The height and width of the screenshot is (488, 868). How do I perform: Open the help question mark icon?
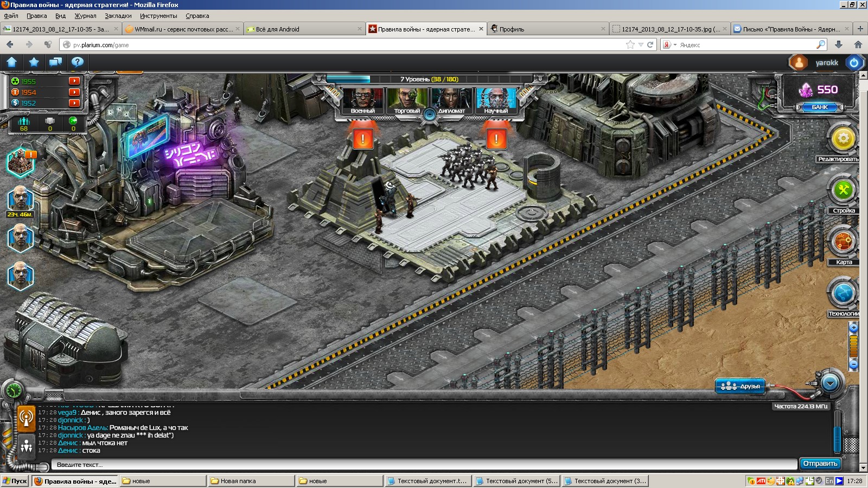pos(78,62)
